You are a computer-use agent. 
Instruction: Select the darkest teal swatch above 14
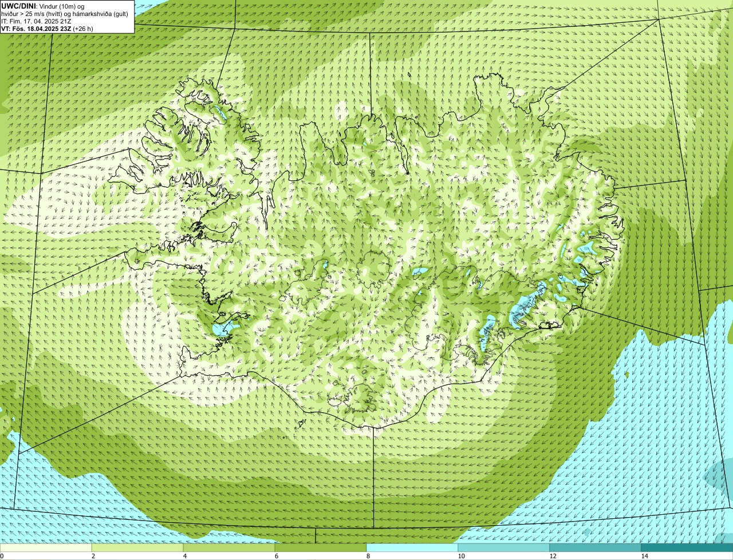click(x=687, y=547)
